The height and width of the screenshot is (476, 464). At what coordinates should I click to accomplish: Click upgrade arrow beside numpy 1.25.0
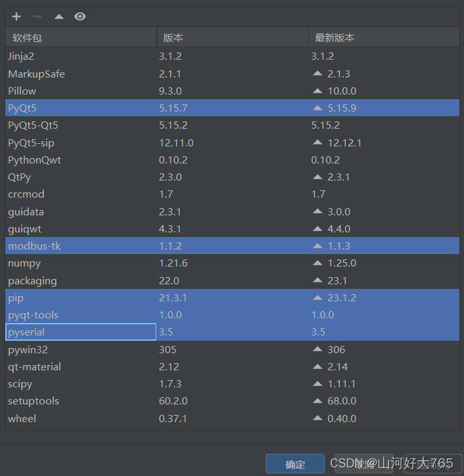point(318,263)
